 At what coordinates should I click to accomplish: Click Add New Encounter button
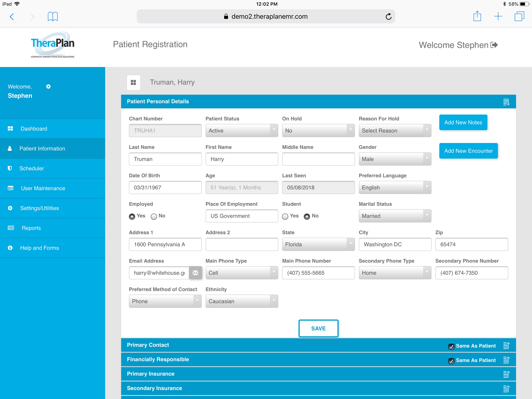(468, 151)
